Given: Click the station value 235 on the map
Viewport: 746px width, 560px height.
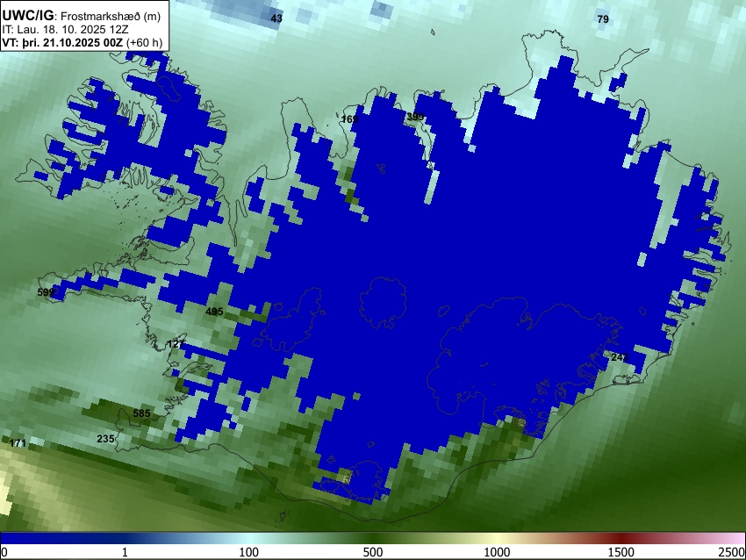Looking at the screenshot, I should (x=105, y=439).
